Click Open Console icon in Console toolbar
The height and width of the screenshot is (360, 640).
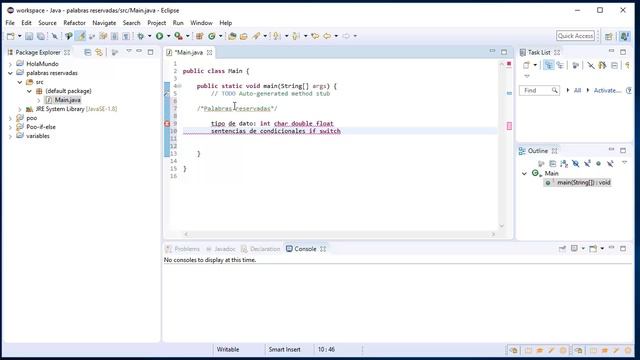pyautogui.click(x=593, y=249)
